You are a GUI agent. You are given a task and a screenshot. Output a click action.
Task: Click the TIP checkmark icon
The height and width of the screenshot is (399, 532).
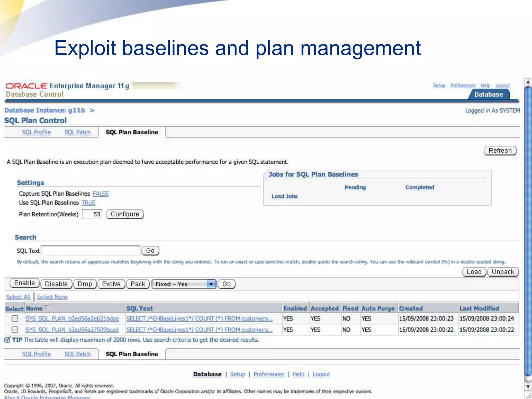tap(7, 340)
